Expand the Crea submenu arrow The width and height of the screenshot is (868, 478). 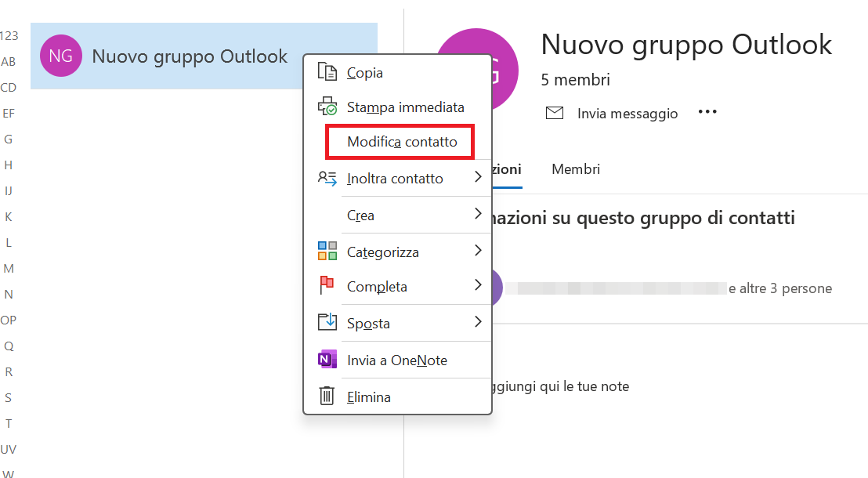tap(479, 213)
